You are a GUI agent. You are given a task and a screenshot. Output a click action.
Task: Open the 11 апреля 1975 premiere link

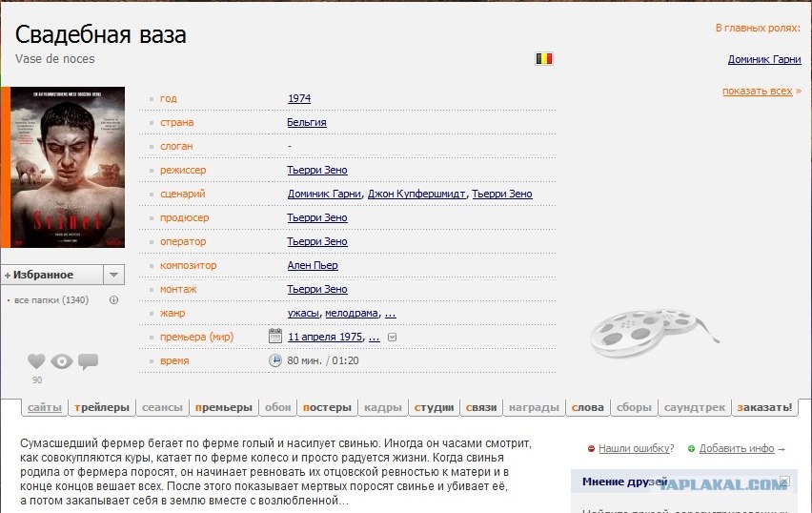point(325,337)
